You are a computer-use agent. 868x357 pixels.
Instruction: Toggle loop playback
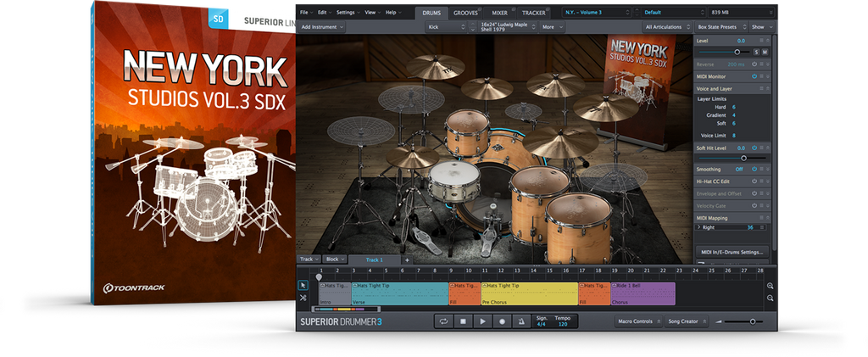(443, 321)
